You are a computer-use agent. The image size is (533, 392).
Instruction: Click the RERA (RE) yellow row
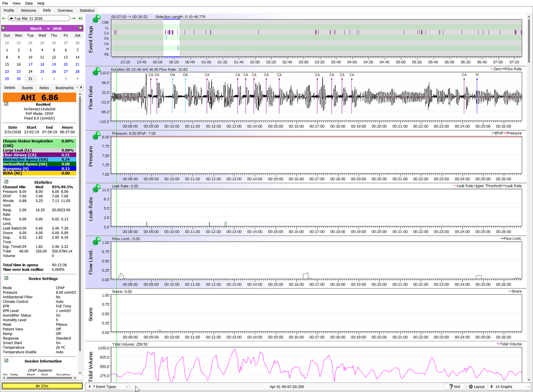[x=40, y=173]
